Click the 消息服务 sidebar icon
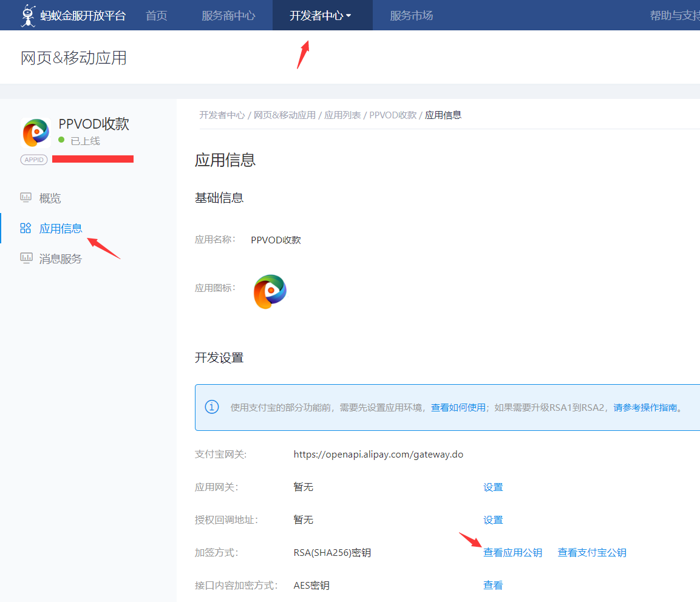The height and width of the screenshot is (602, 700). pos(26,259)
